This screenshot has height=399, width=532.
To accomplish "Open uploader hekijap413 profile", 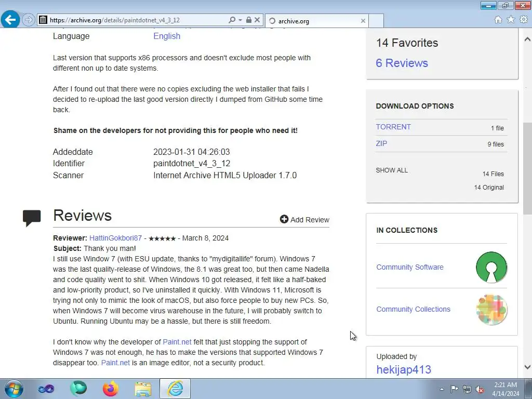I will [404, 369].
